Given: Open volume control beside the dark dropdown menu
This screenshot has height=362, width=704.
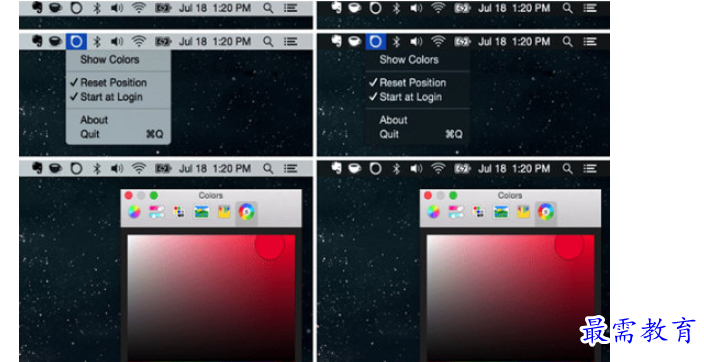Looking at the screenshot, I should point(416,42).
